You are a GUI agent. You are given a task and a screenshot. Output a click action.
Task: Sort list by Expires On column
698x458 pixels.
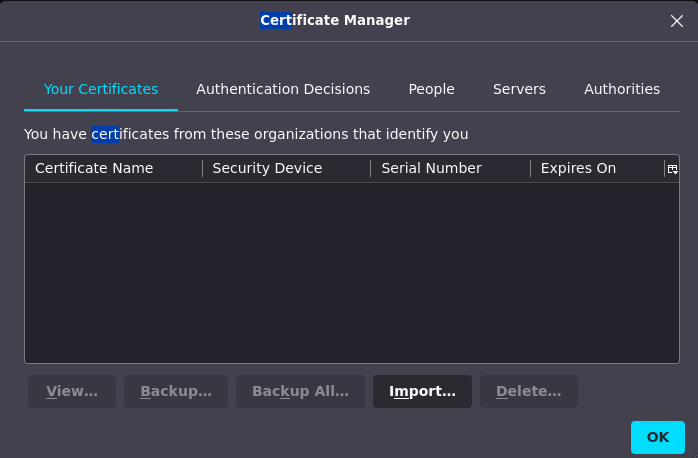(578, 168)
